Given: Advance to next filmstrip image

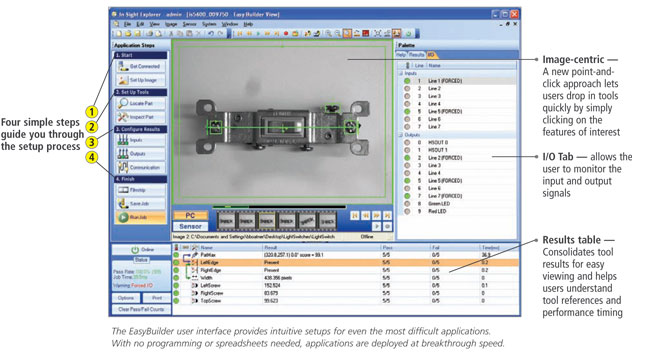Looking at the screenshot, I should tap(376, 215).
